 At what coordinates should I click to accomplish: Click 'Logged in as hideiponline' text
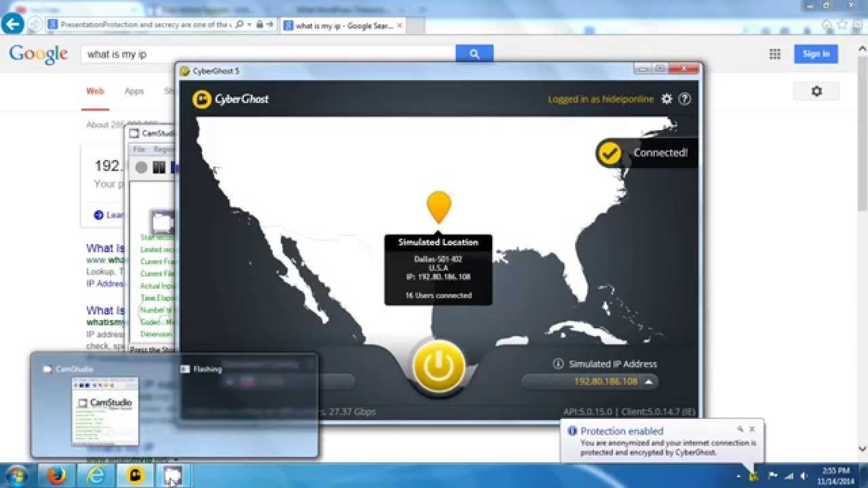tap(601, 99)
